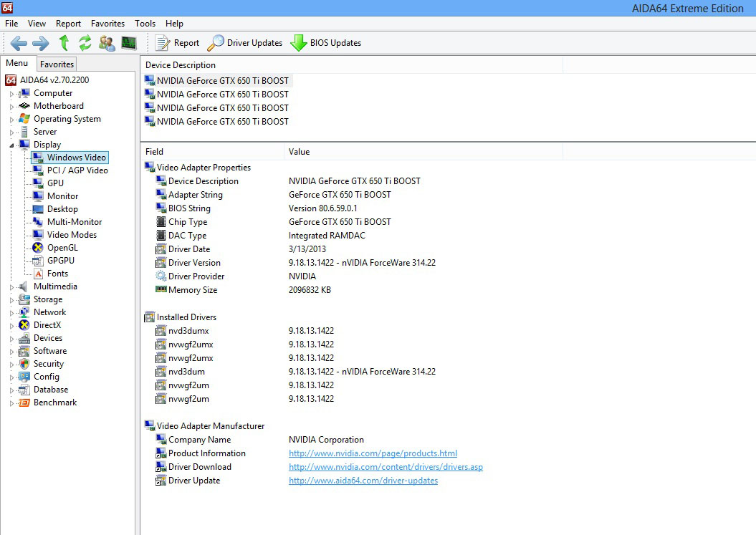Open the aida64.com driver-updates link
The image size is (756, 535).
(363, 481)
